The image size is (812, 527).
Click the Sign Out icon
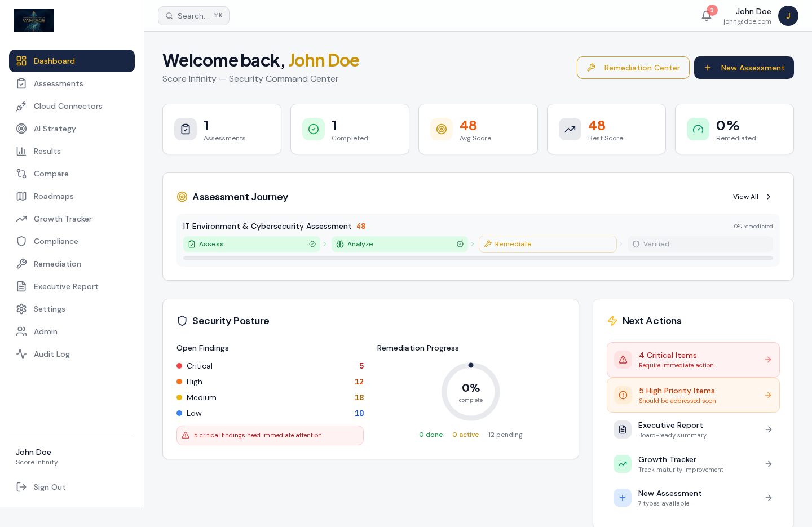(21, 487)
